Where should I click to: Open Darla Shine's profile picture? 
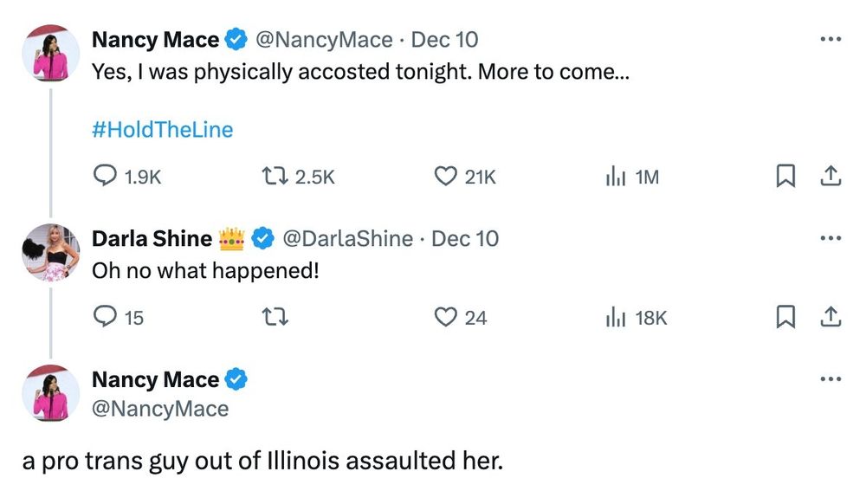click(x=50, y=252)
